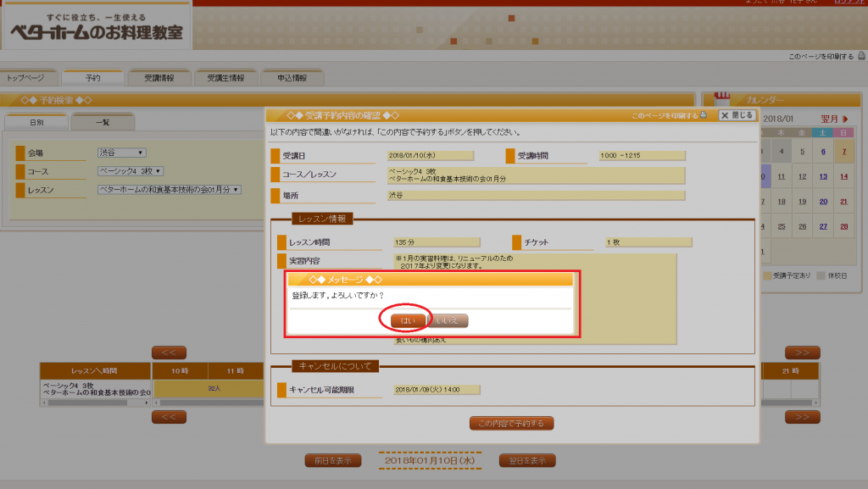Viewport: 868px width, 489px height.
Task: Select calendar date 21
Action: coord(843,202)
